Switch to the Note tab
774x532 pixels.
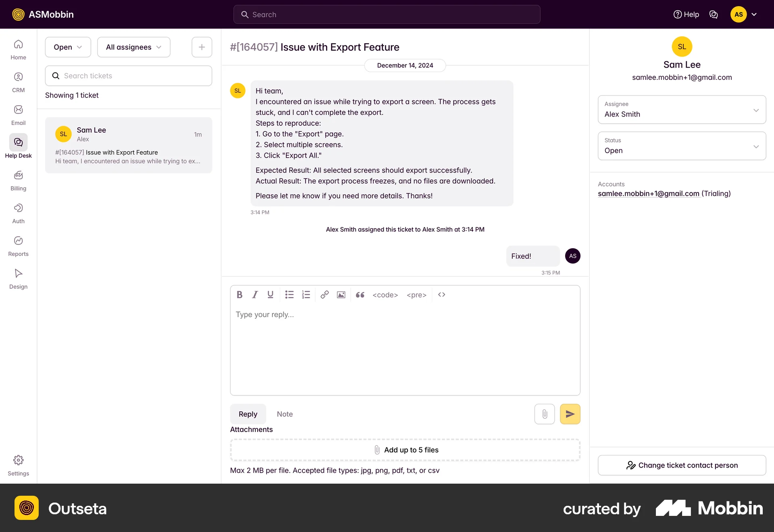[285, 414]
